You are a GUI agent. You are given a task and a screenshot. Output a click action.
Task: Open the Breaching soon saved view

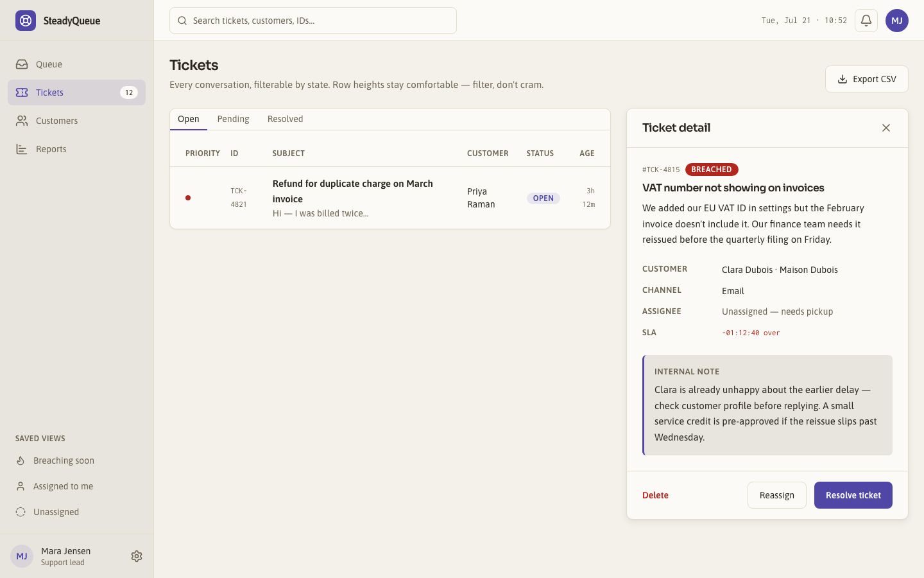(x=76, y=460)
